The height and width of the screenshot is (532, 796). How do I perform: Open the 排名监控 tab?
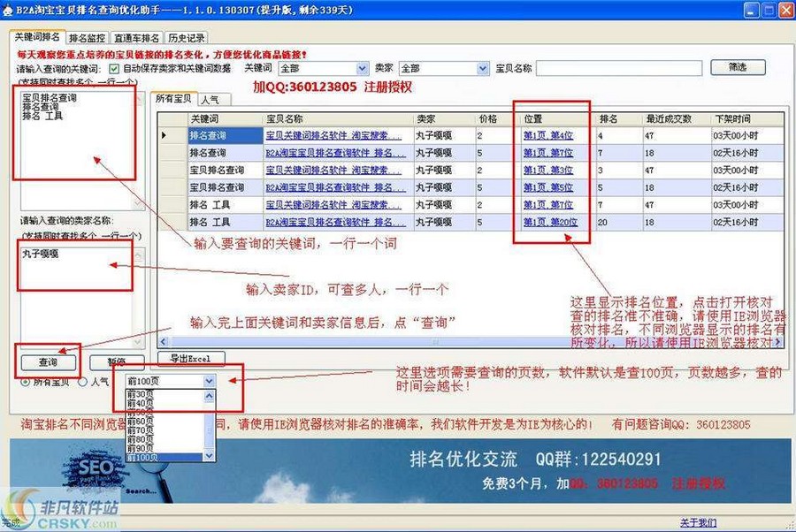pos(88,38)
